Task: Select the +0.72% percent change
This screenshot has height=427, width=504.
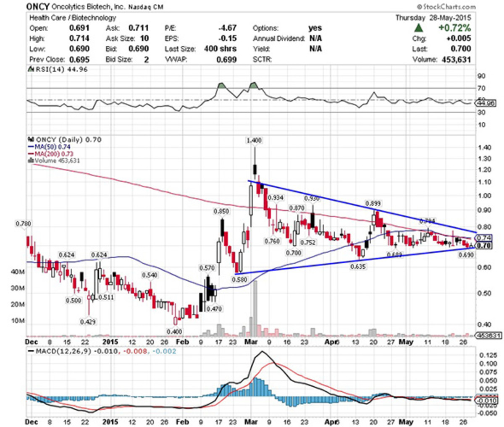Action: click(454, 28)
